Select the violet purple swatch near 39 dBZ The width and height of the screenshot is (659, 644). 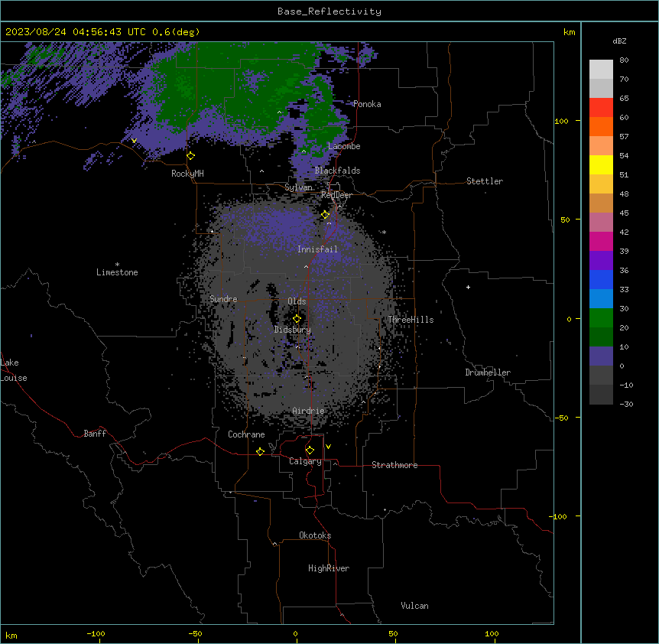pyautogui.click(x=601, y=261)
